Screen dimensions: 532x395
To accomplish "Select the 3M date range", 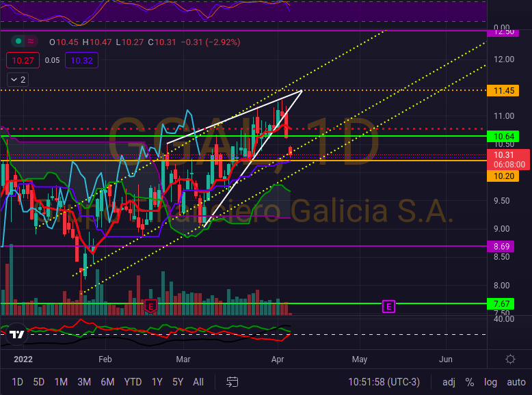I will tap(84, 381).
